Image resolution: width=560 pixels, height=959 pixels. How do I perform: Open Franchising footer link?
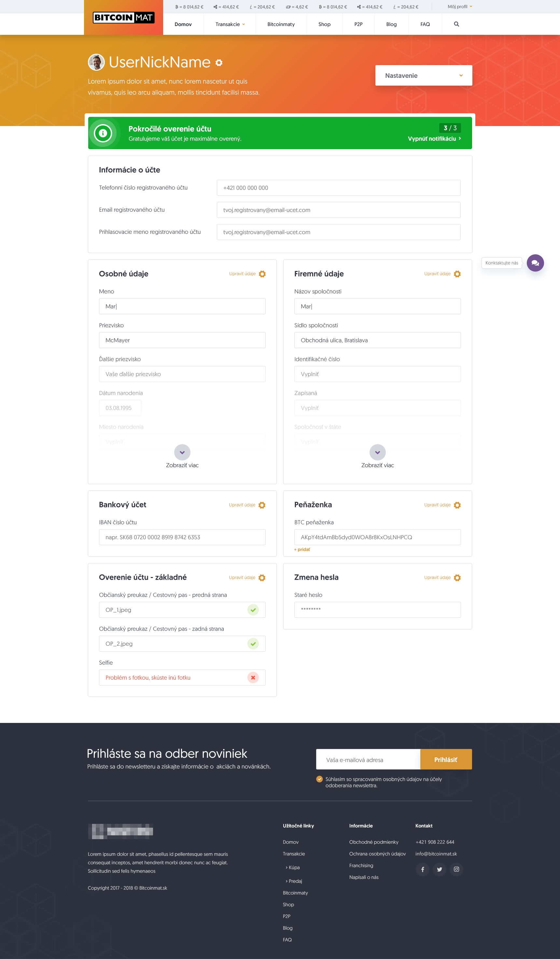pyautogui.click(x=361, y=866)
